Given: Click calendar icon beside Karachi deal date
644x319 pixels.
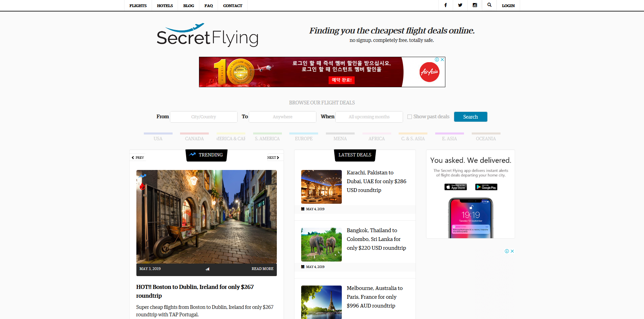Looking at the screenshot, I should pyautogui.click(x=303, y=209).
